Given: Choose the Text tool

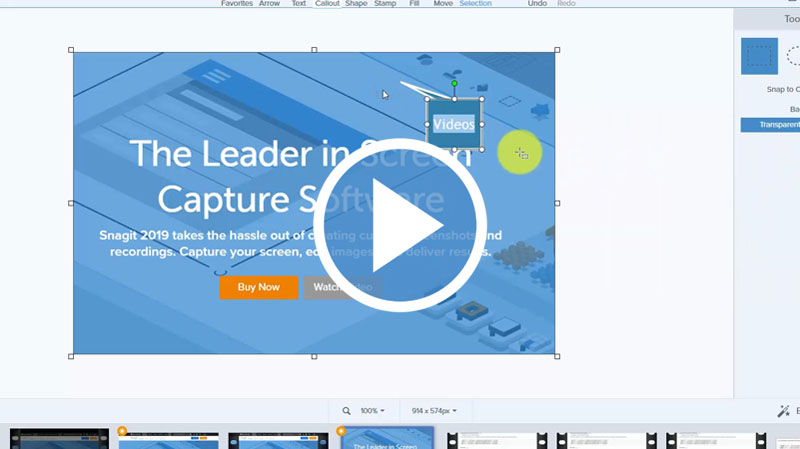Looking at the screenshot, I should [x=298, y=4].
